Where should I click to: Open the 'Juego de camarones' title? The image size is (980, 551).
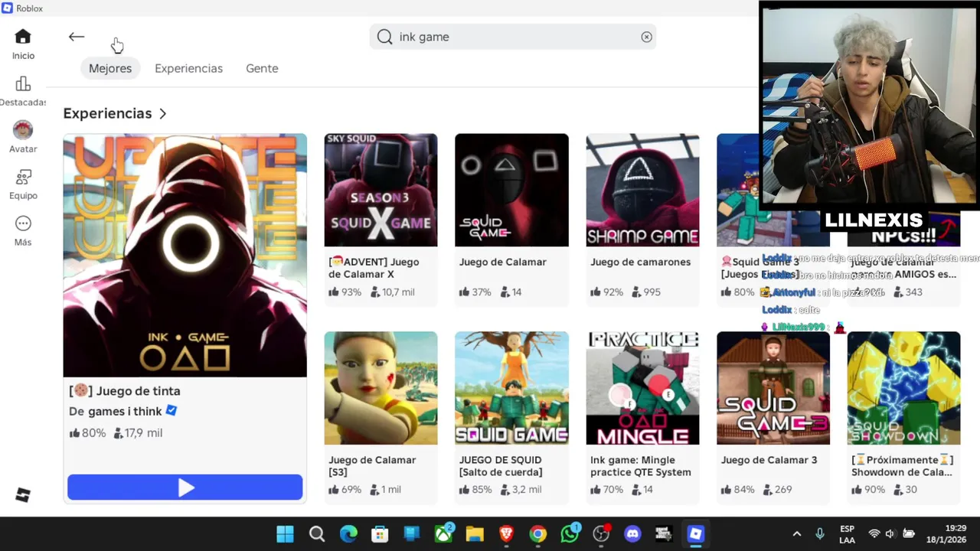[640, 262]
